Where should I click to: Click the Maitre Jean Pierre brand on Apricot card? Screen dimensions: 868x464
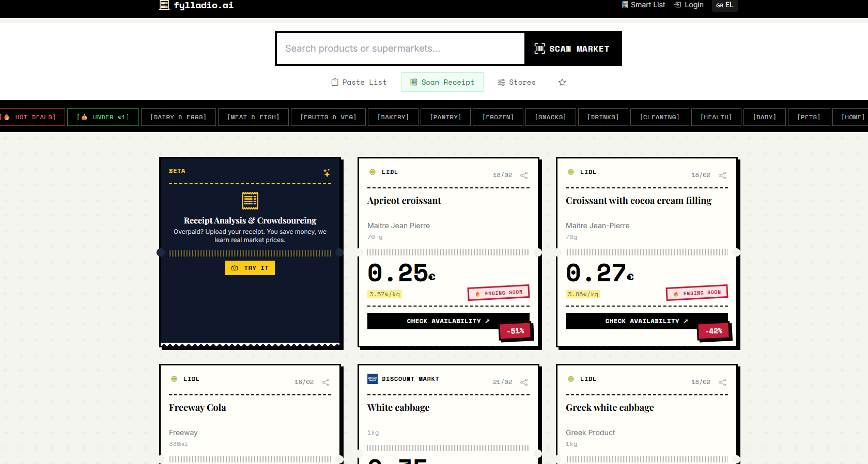(398, 226)
